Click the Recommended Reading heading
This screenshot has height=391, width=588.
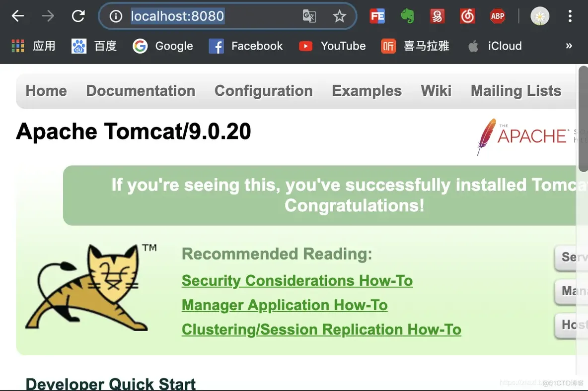coord(277,254)
